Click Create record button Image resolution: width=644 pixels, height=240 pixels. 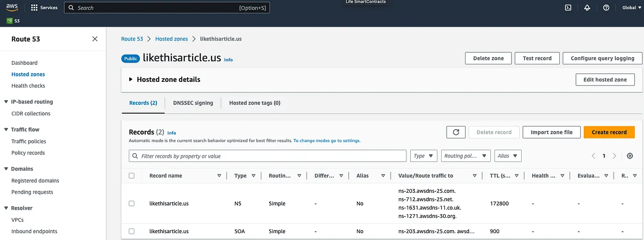609,132
